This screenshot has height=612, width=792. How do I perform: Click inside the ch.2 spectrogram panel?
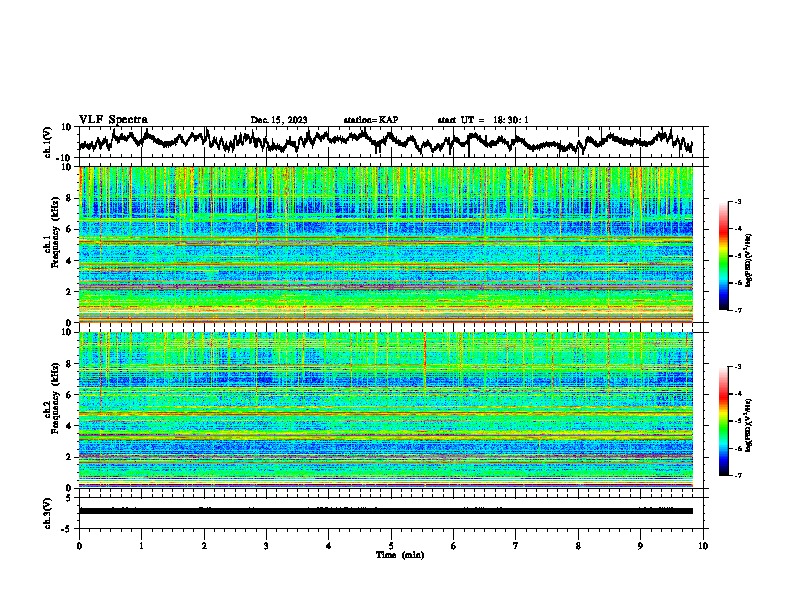[386, 410]
